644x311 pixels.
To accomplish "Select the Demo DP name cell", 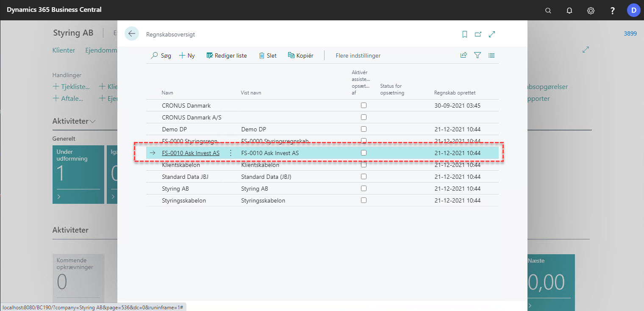I will pyautogui.click(x=175, y=129).
